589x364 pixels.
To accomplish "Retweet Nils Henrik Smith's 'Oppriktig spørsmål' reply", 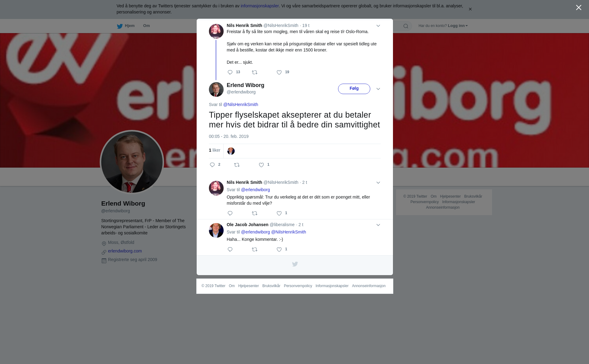I will (x=255, y=213).
